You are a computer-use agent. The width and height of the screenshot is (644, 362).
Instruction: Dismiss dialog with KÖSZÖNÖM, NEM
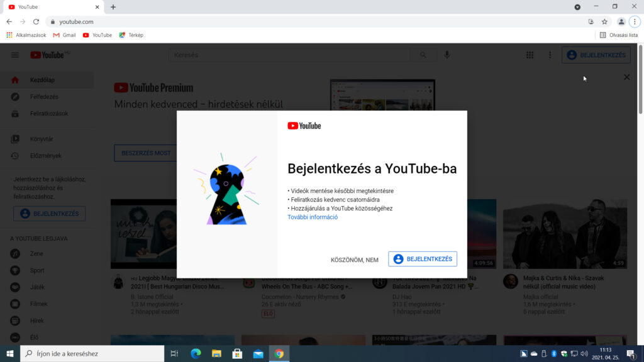pyautogui.click(x=355, y=260)
